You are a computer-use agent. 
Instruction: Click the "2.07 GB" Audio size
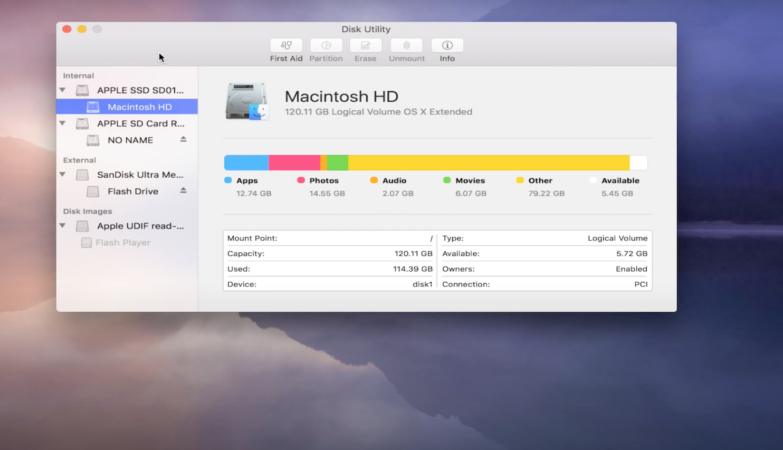tap(398, 194)
